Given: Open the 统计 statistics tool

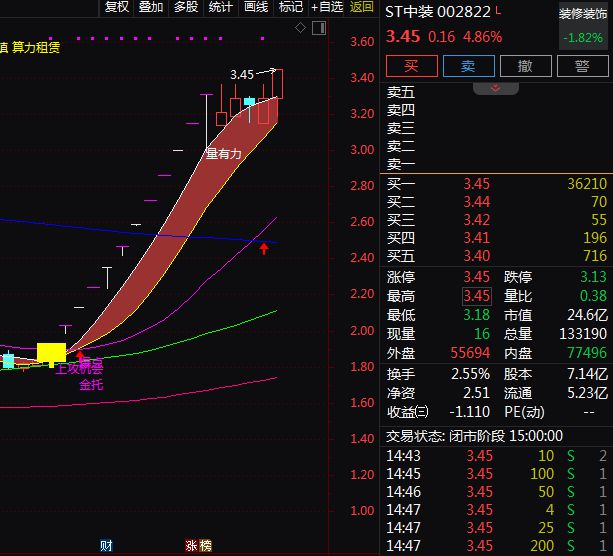Looking at the screenshot, I should (x=220, y=7).
